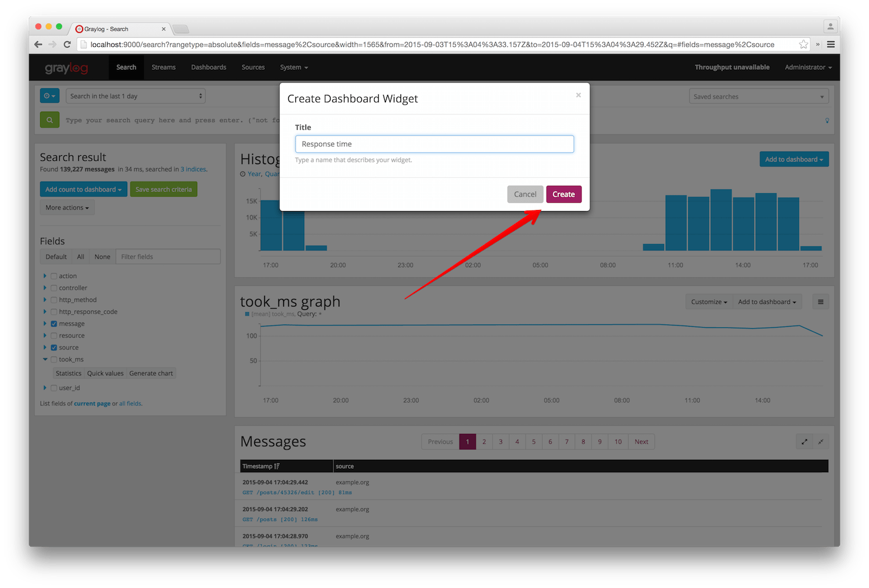Screen dimensions: 869x588
Task: Open the Administrator user menu
Action: [808, 67]
